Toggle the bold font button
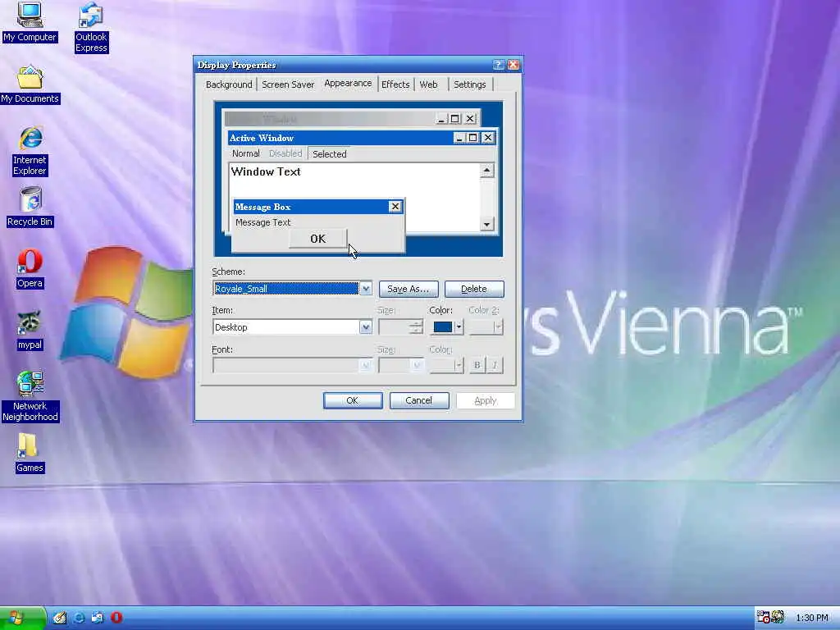The height and width of the screenshot is (630, 840). click(x=477, y=365)
